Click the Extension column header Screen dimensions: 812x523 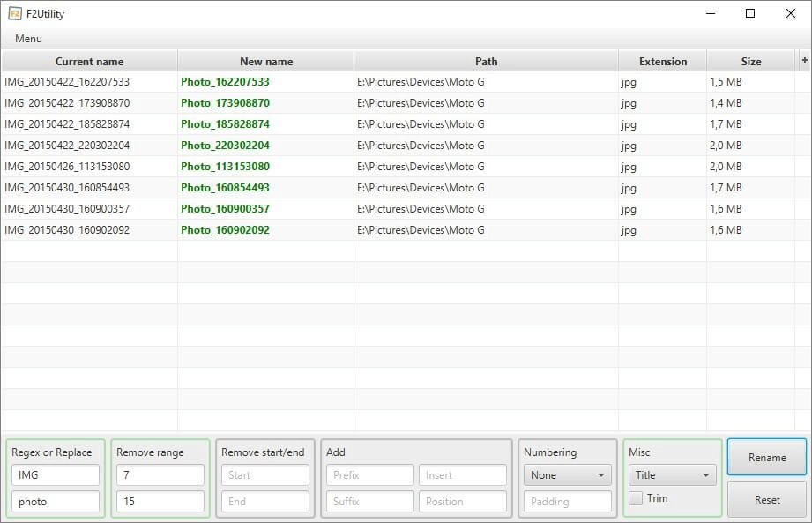[x=662, y=62]
